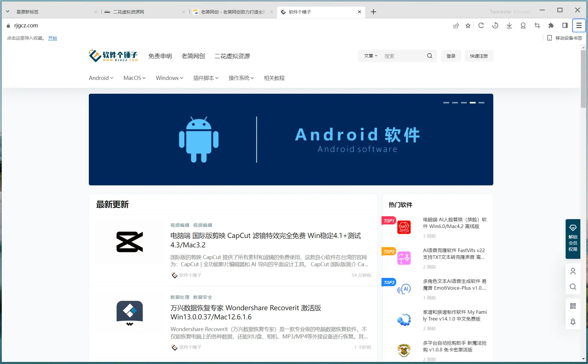The image size is (588, 364).
Task: Open 老简网创 nav link
Action: (193, 56)
